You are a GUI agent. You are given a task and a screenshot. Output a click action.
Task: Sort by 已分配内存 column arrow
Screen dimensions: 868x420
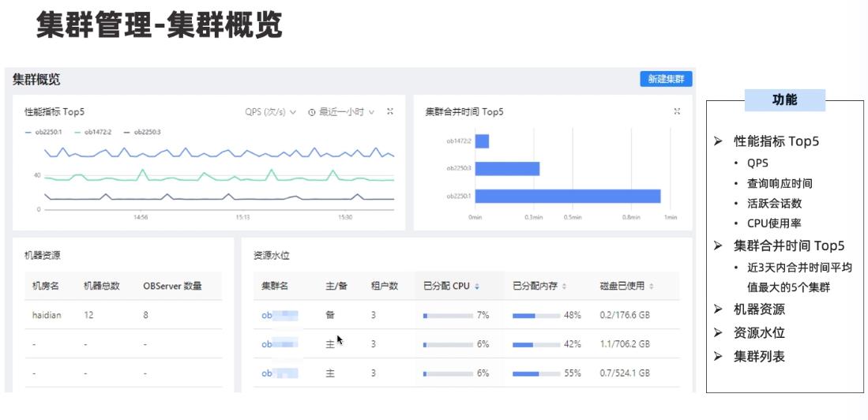coord(565,287)
